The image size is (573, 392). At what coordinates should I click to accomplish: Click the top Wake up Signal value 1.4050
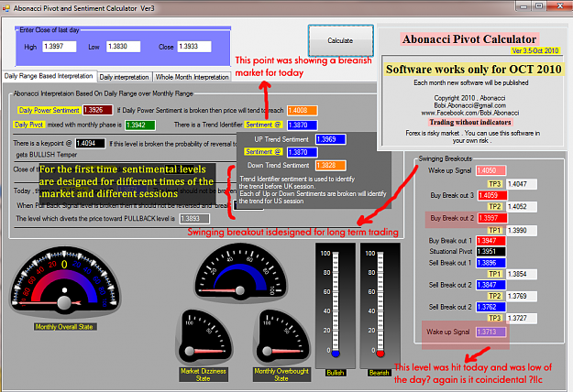coord(490,170)
